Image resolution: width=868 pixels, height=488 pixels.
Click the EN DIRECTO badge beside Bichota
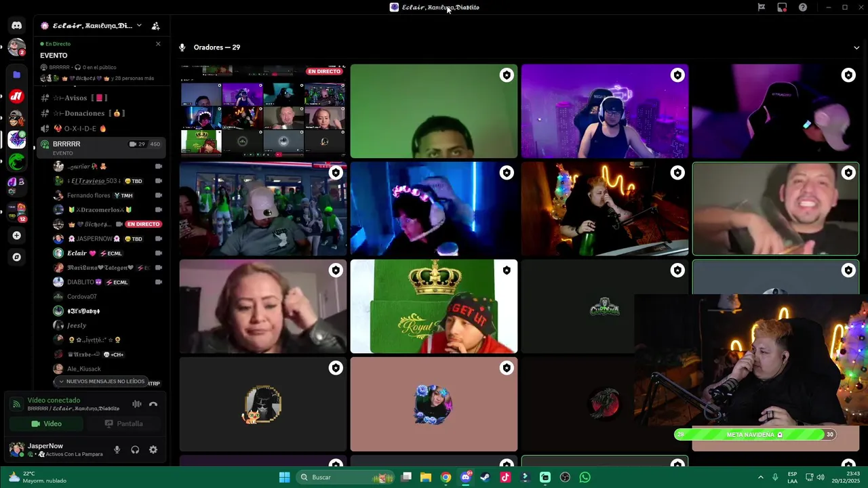(x=143, y=224)
